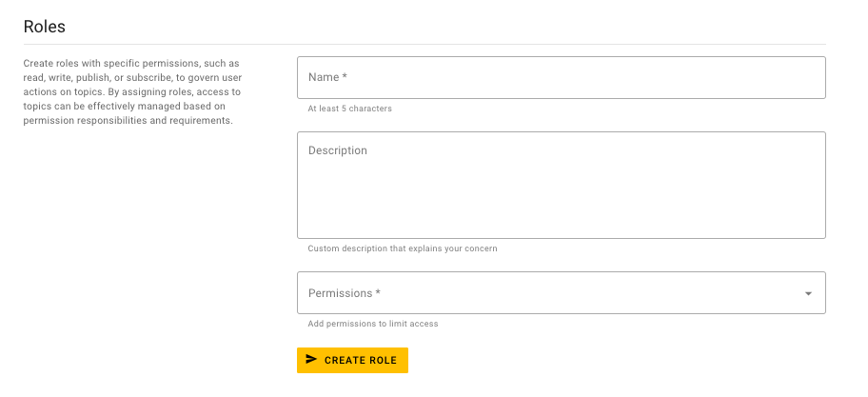Click 'Custom description that explains your concern' text
This screenshot has height=397, width=868.
click(x=403, y=248)
